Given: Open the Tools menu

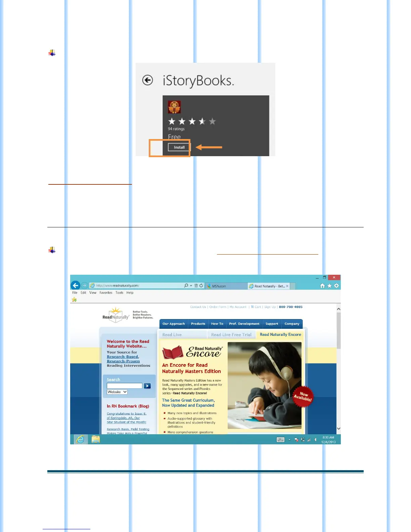Looking at the screenshot, I should click(x=119, y=293).
